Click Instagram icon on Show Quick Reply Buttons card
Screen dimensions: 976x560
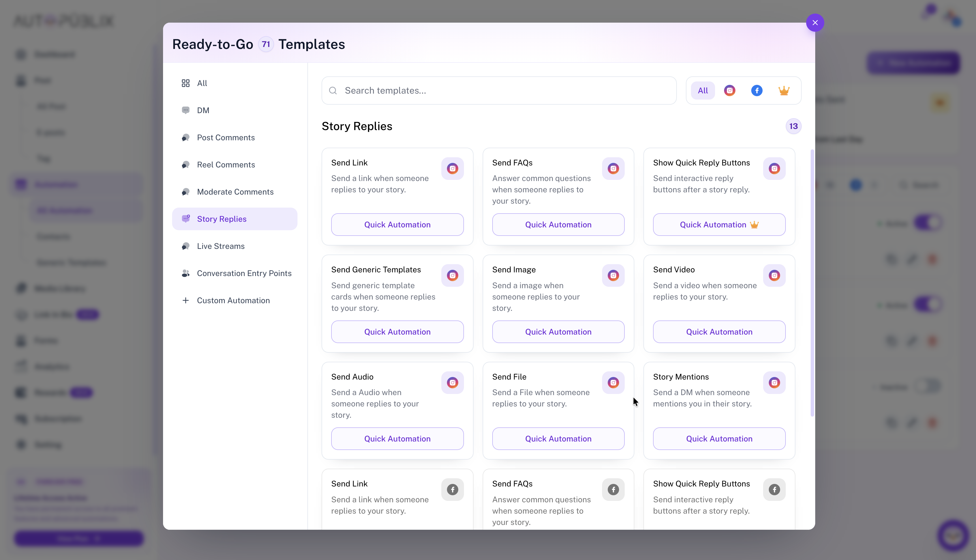(x=774, y=169)
